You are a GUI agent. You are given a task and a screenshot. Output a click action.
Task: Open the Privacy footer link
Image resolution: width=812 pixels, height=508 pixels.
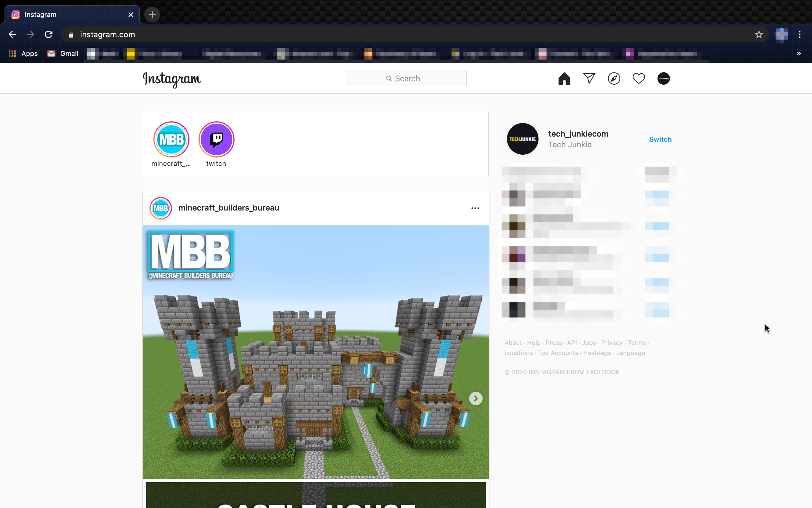pos(612,343)
